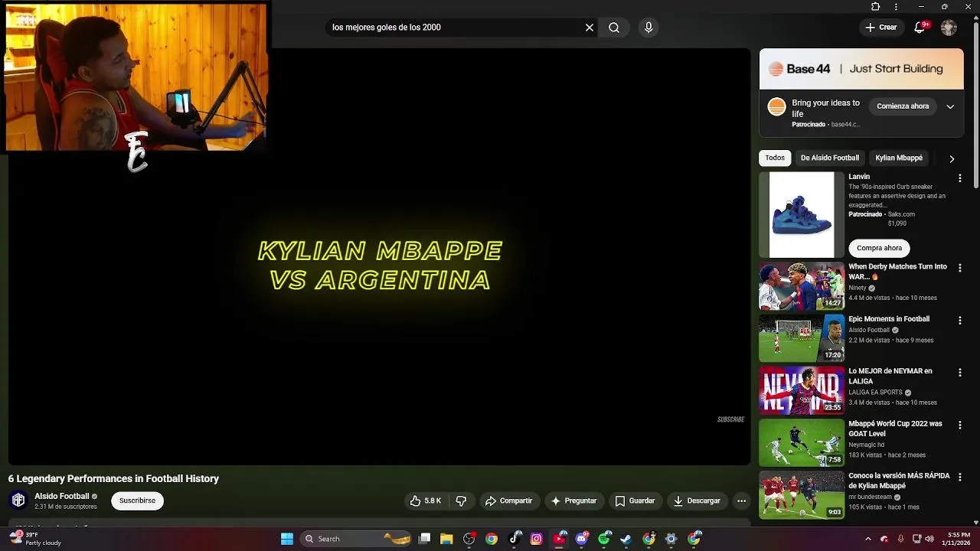Click the Preguntar button
The width and height of the screenshot is (980, 551).
coord(573,500)
